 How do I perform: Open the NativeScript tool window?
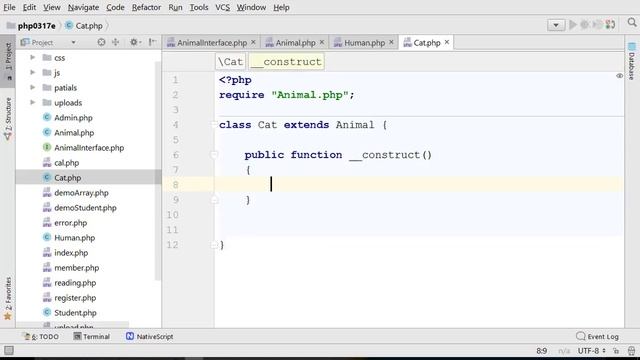coord(149,337)
